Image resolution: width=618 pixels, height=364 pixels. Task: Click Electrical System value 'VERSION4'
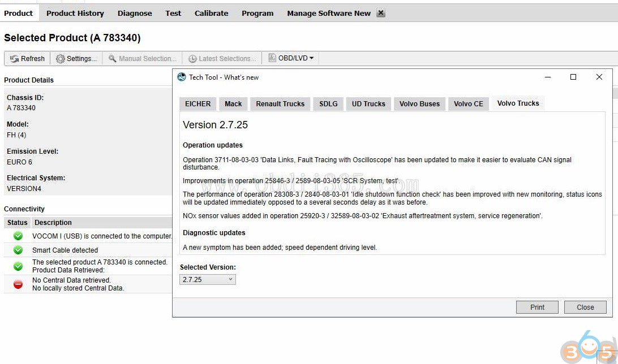pos(24,189)
